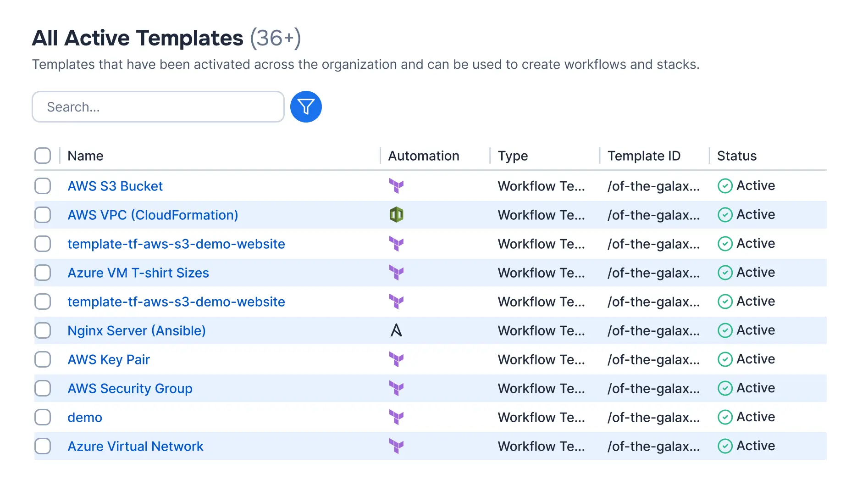The image size is (868, 486).
Task: Open AWS VPC (CloudFormation) template link
Action: (153, 215)
